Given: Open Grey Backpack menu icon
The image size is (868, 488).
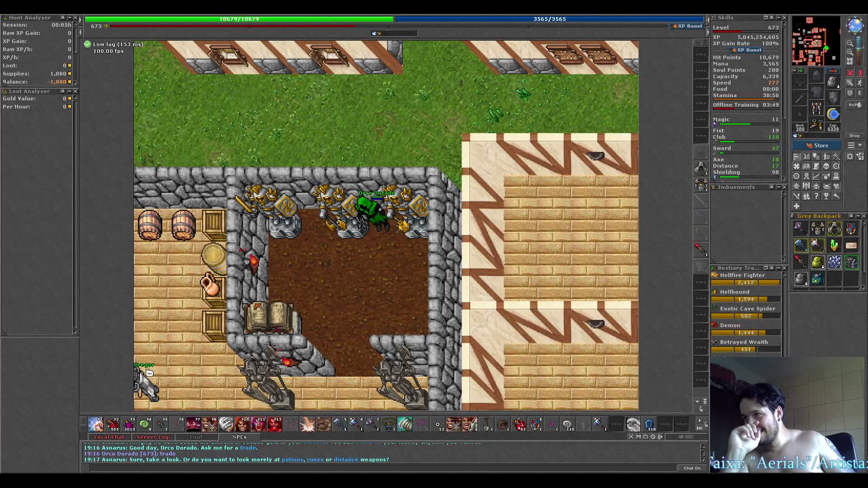Looking at the screenshot, I should (851, 216).
